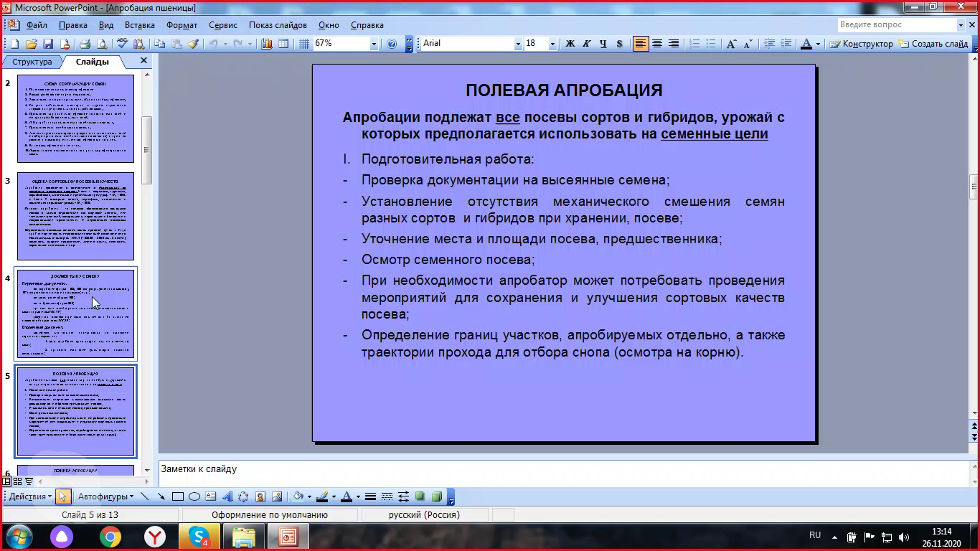Close the slides pane with X
This screenshot has height=551, width=980.
click(x=143, y=61)
